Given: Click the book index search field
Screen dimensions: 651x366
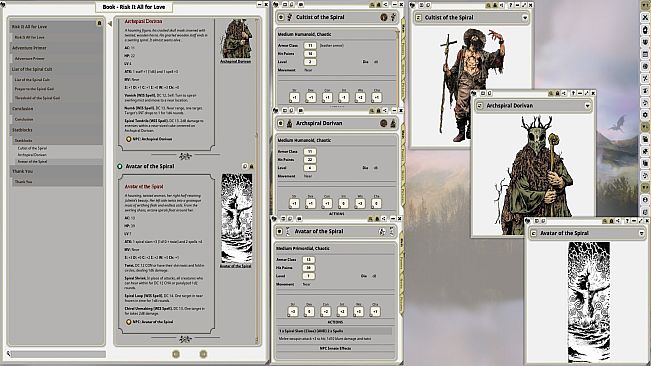Looking at the screenshot, I should pyautogui.click(x=58, y=354).
